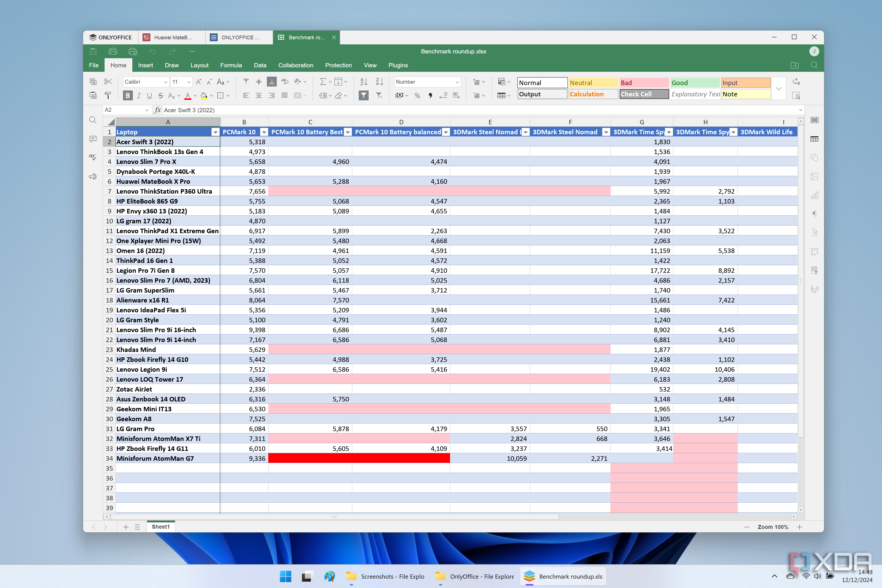Open the chart settings in right sidebar
The image size is (882, 588).
point(814,195)
